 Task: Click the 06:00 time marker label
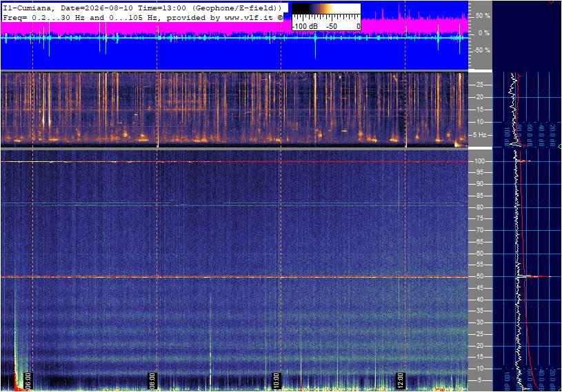[x=28, y=380]
